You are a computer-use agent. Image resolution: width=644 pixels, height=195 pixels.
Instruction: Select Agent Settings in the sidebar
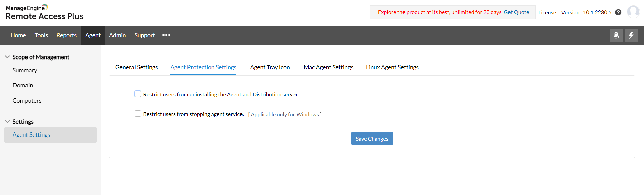coord(50,135)
